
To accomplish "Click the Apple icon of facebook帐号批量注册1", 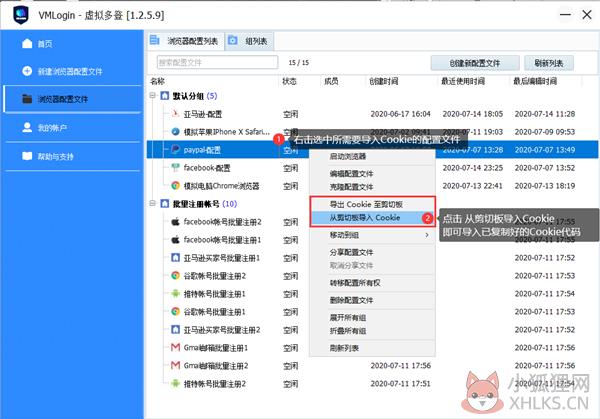I will (175, 240).
